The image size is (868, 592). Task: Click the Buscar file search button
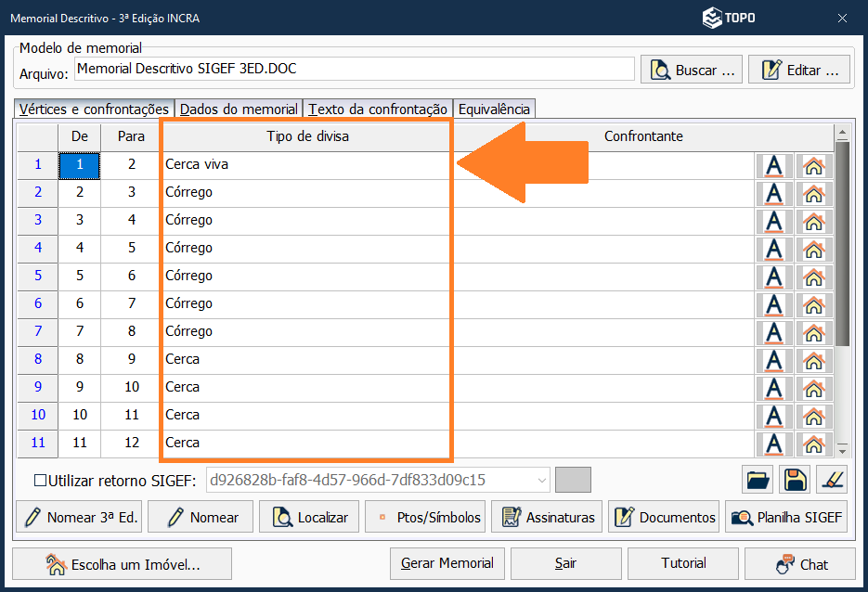[x=693, y=70]
